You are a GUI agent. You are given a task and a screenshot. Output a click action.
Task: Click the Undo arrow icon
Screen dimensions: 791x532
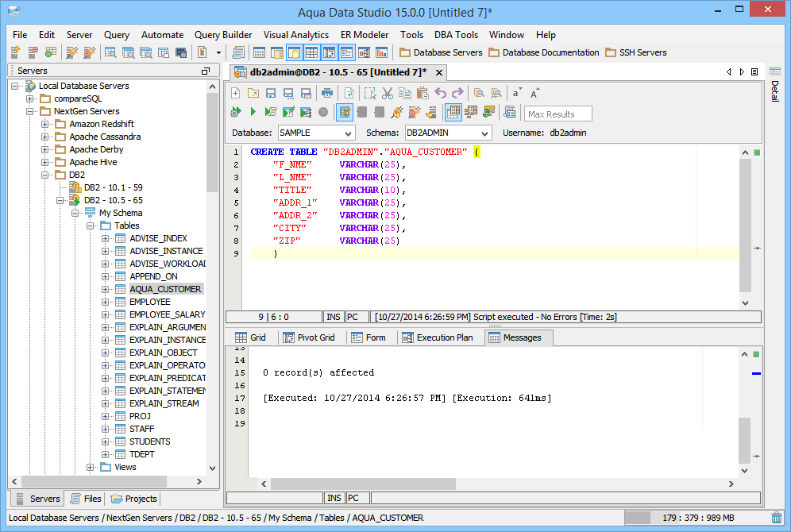(x=440, y=93)
